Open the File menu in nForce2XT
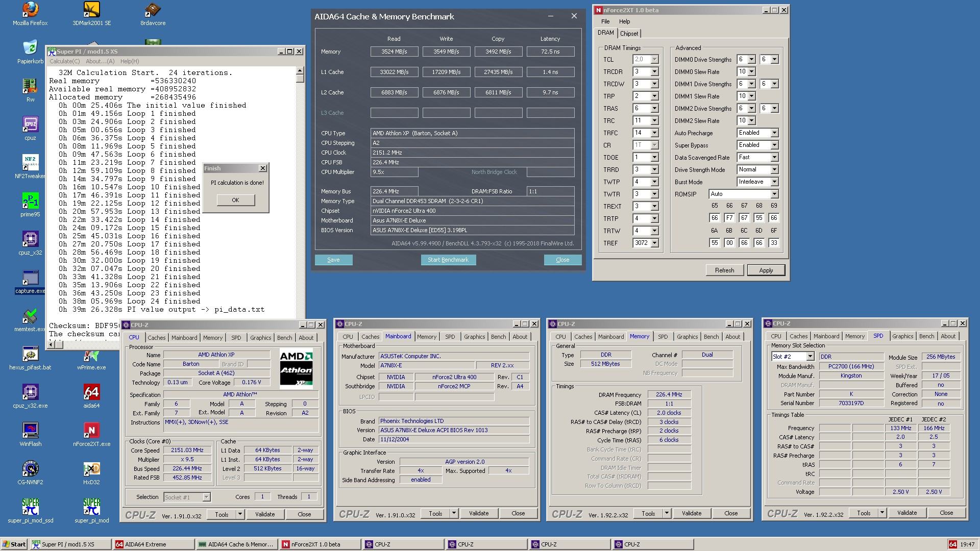This screenshot has height=551, width=980. (x=605, y=21)
